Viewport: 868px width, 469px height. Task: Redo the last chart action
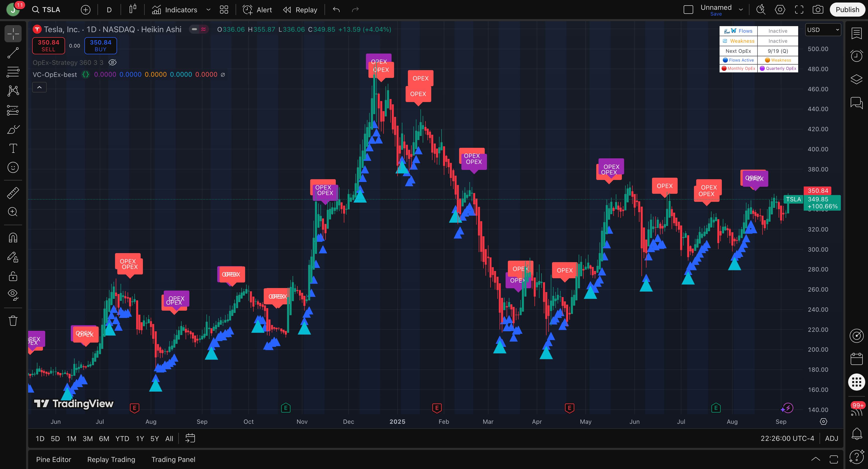[355, 10]
